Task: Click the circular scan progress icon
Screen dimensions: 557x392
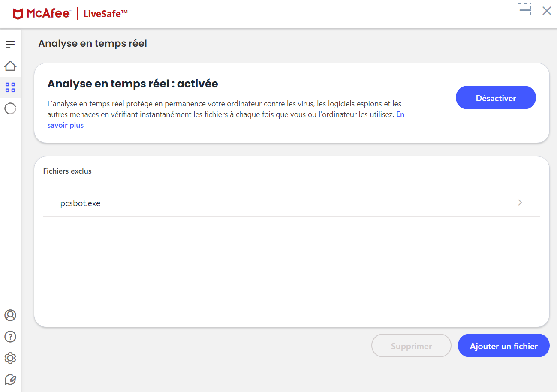Action: (10, 108)
